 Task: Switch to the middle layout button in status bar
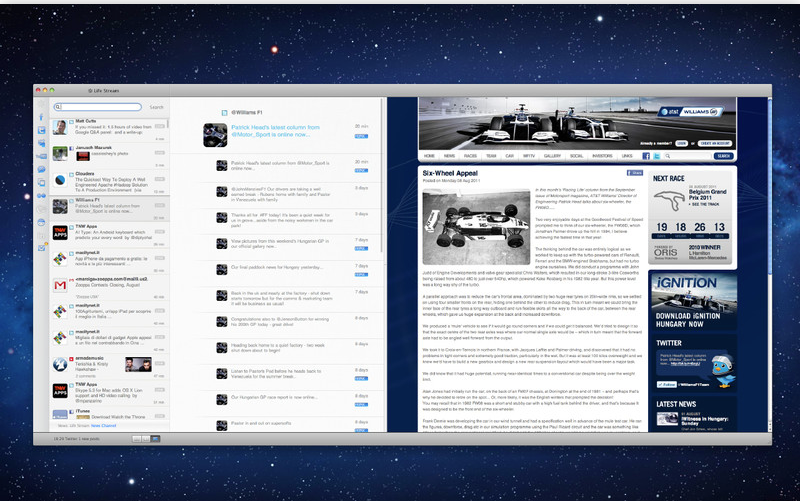click(146, 439)
